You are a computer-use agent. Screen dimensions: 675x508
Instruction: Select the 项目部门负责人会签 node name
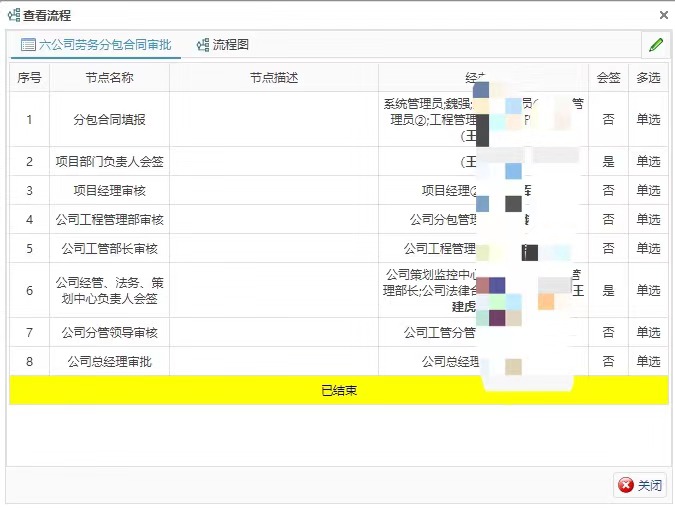(109, 161)
